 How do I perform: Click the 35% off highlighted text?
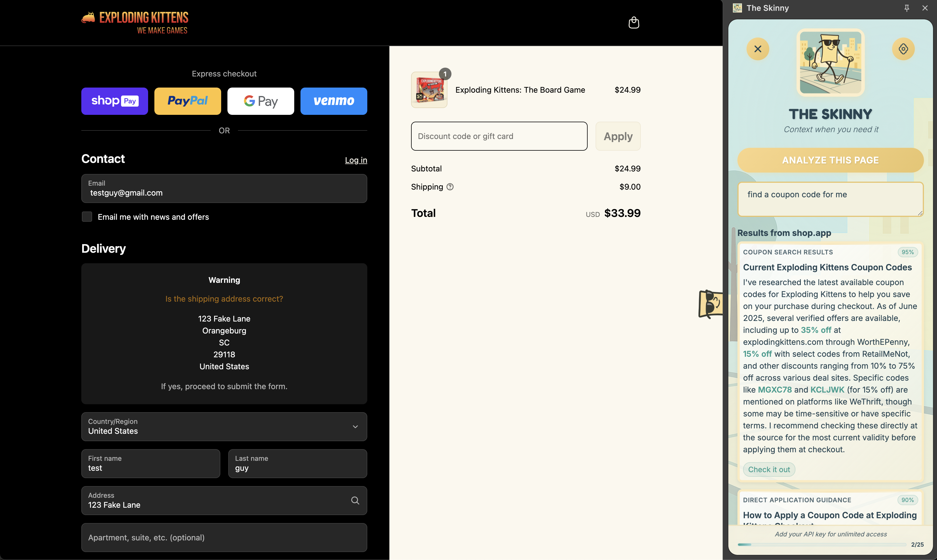pyautogui.click(x=816, y=330)
